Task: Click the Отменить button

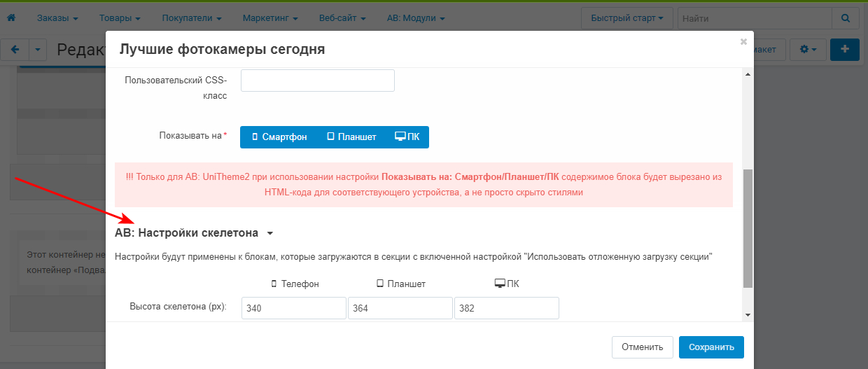Action: pyautogui.click(x=642, y=347)
